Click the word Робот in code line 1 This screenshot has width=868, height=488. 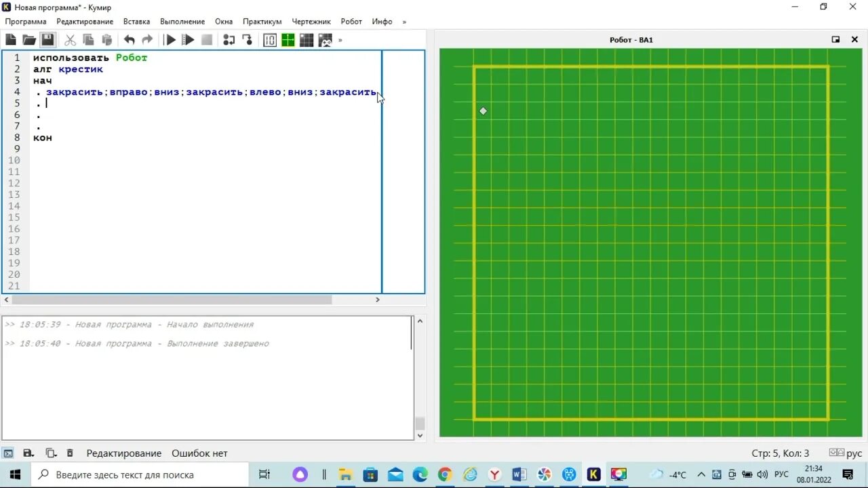[132, 58]
